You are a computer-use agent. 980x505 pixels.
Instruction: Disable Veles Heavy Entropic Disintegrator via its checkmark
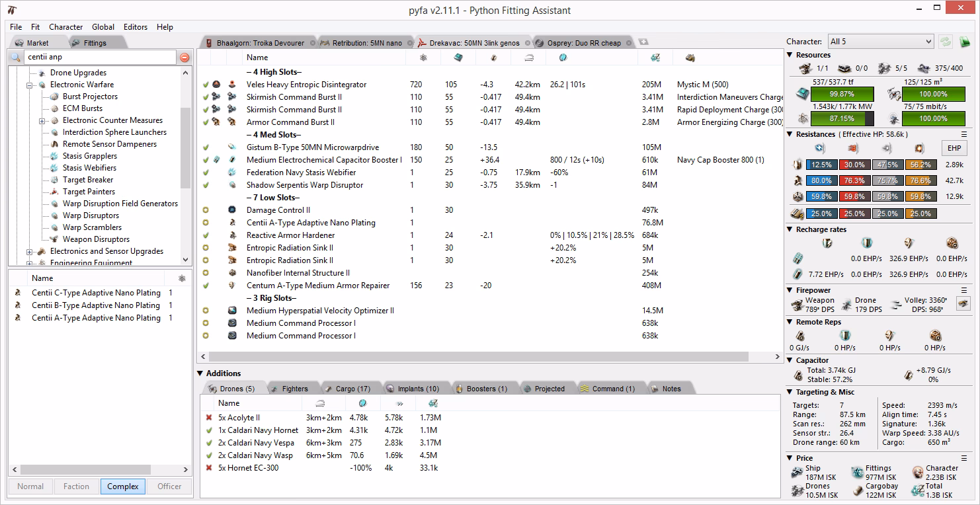[205, 84]
